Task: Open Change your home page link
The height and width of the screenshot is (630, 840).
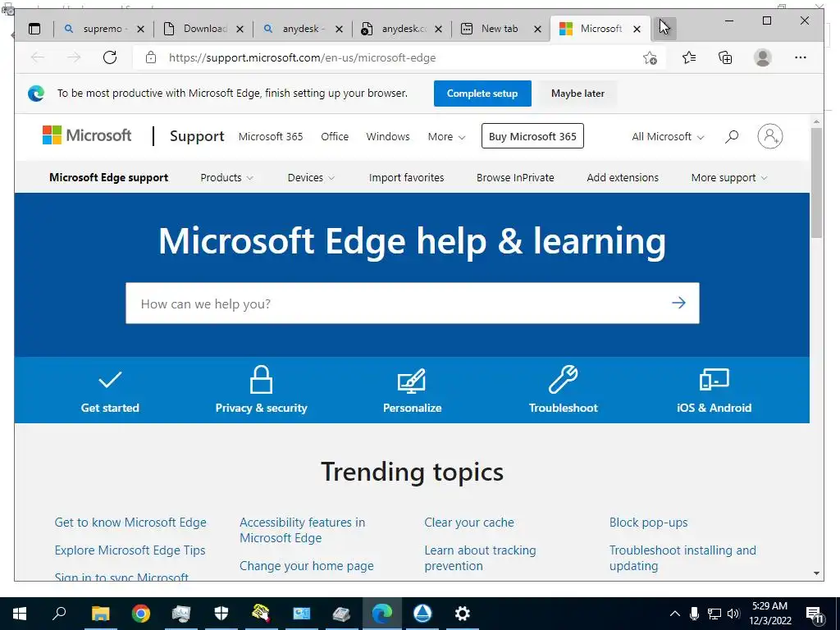Action: coord(307,566)
